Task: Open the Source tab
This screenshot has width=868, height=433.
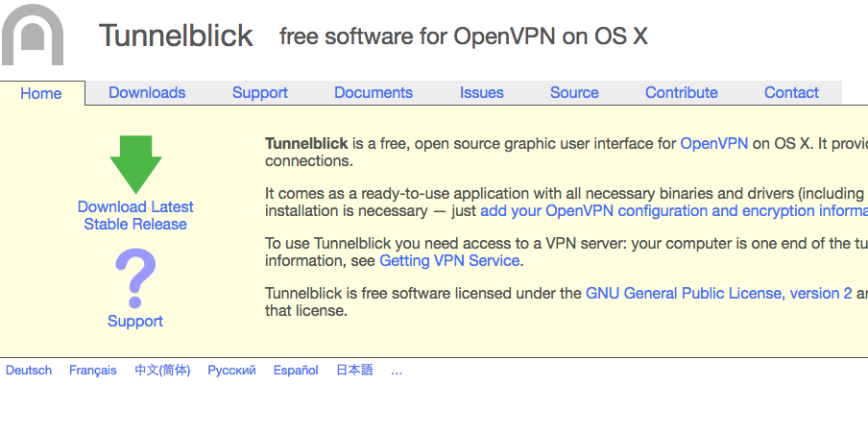Action: [x=574, y=92]
